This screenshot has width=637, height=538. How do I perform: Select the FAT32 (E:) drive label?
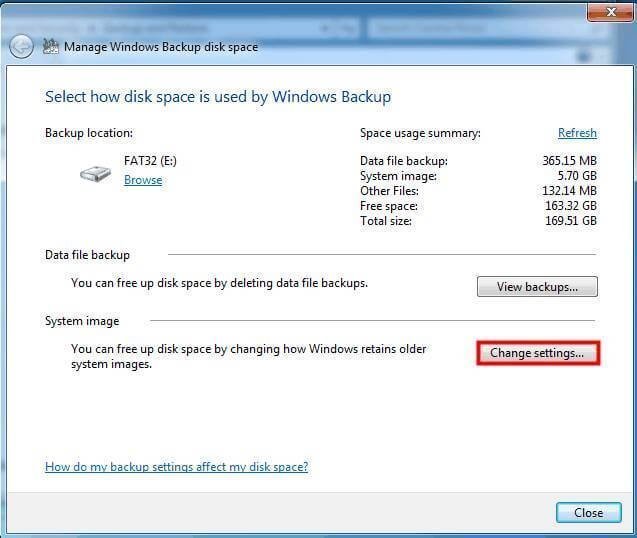[150, 161]
